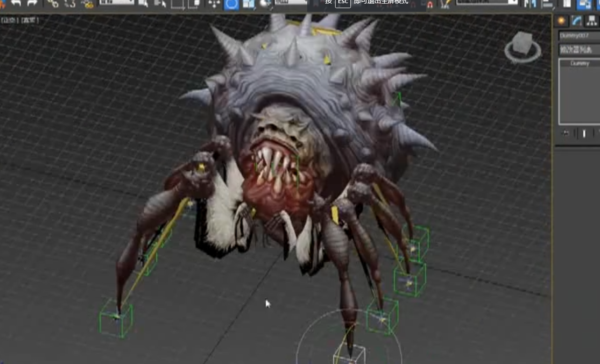
Task: Select the highlighted Select and Rotate tool
Action: click(x=231, y=4)
